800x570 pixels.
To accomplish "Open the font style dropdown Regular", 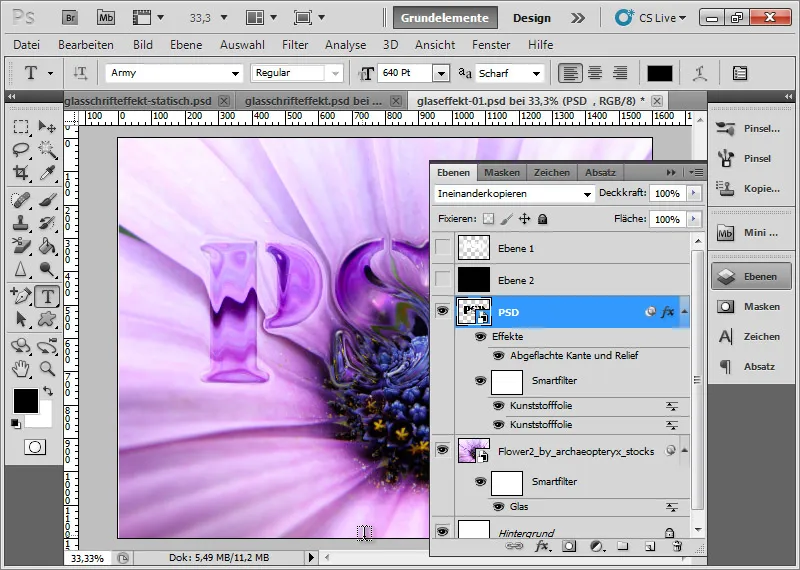I will (335, 73).
